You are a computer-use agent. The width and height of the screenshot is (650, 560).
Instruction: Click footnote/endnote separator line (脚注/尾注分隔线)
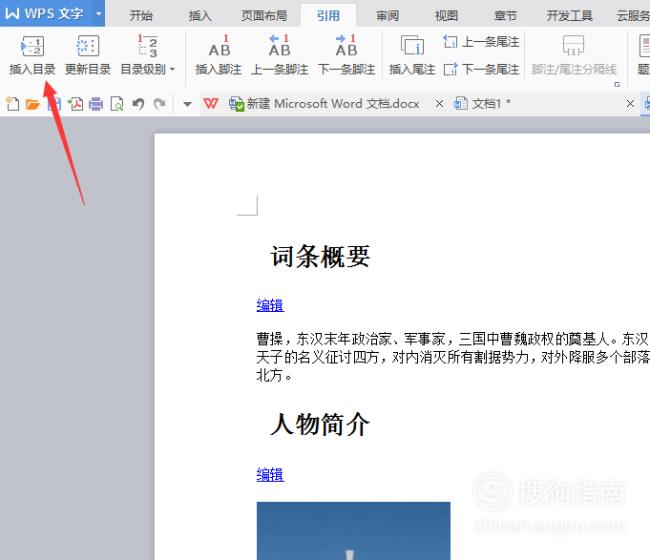[x=574, y=55]
